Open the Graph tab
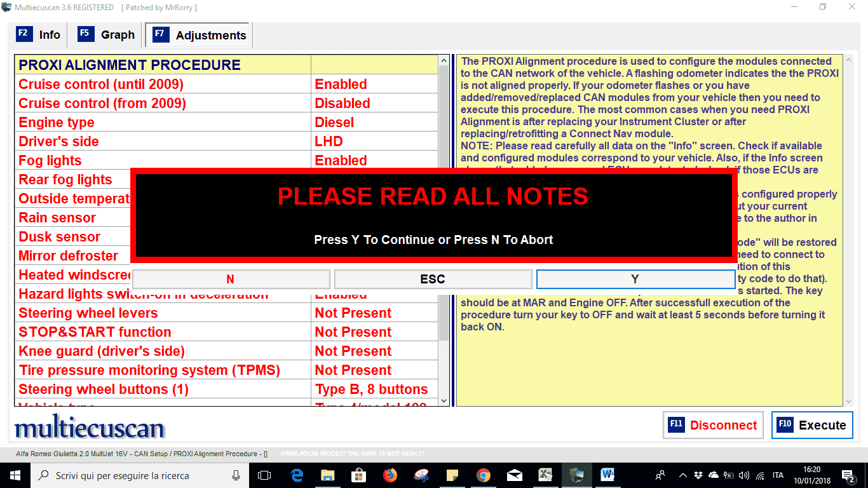The height and width of the screenshot is (488, 868). pyautogui.click(x=107, y=35)
